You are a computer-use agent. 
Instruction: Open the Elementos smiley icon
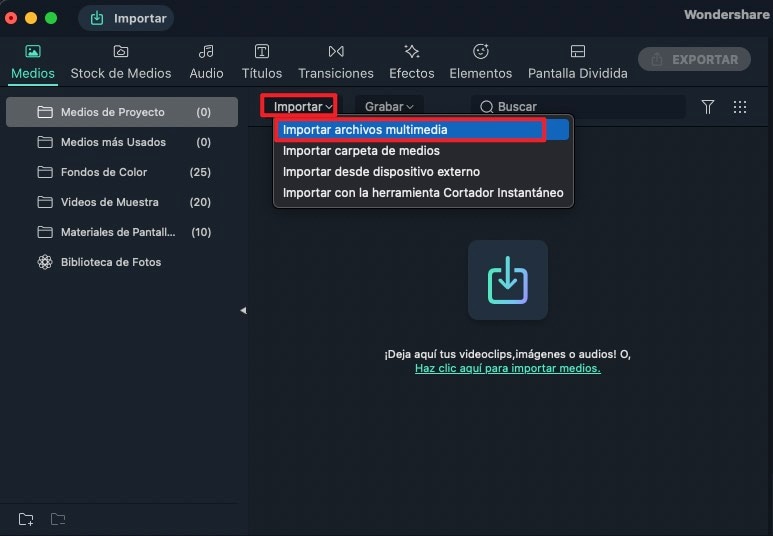[481, 51]
